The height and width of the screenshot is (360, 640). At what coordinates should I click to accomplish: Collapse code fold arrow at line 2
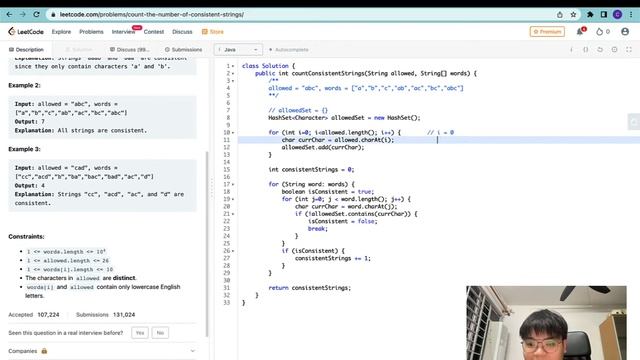click(233, 73)
